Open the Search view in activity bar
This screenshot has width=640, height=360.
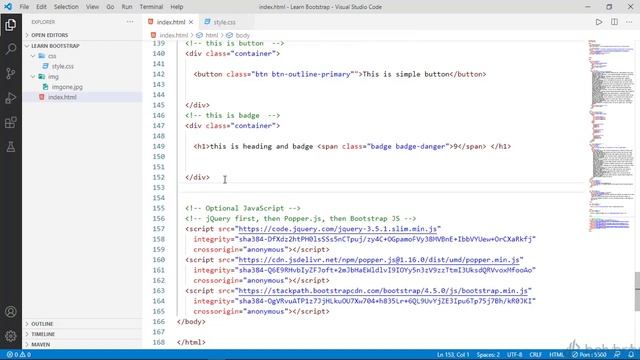point(11,49)
